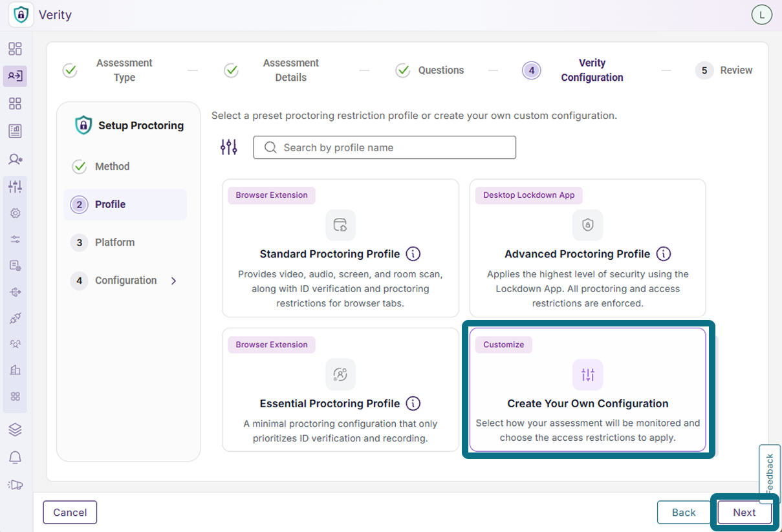
Task: Click info icon for Essential Proctoring Profile
Action: [413, 403]
